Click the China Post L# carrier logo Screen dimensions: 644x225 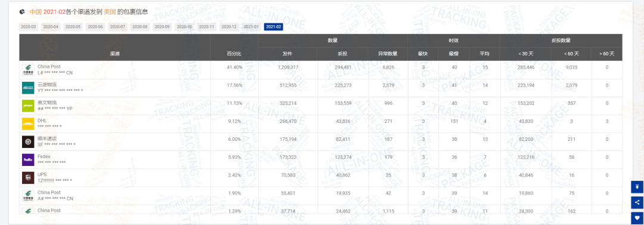(28, 70)
